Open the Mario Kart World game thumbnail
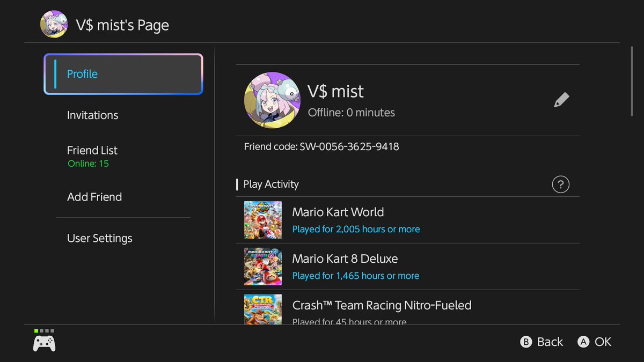The height and width of the screenshot is (362, 644). (x=263, y=220)
